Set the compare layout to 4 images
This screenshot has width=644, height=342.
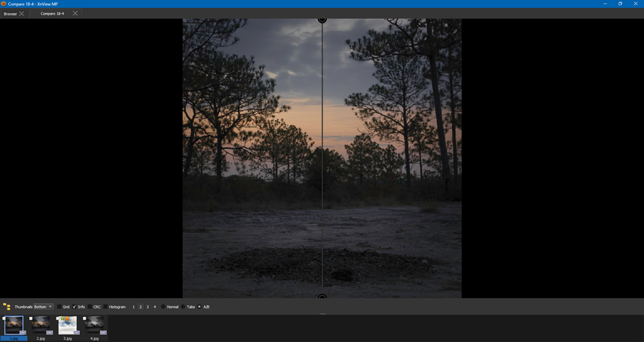click(x=155, y=307)
